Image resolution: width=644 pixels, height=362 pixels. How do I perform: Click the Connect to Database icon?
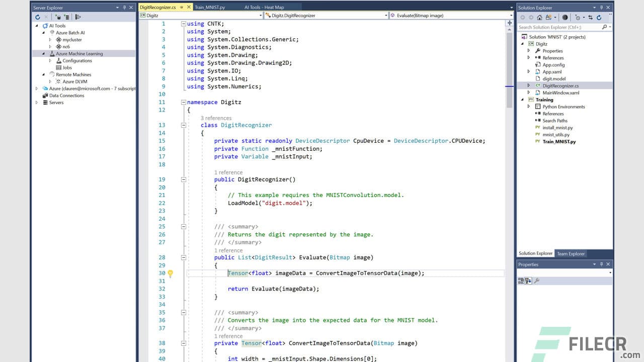click(x=59, y=17)
